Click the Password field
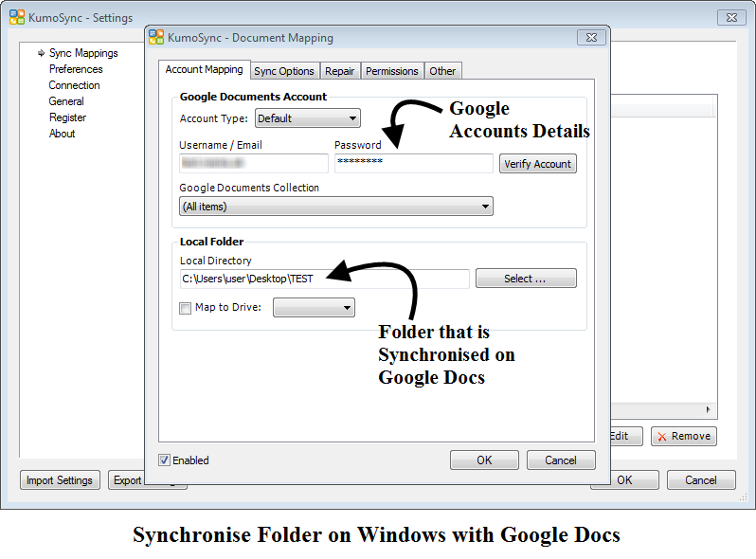This screenshot has height=559, width=756. [414, 164]
